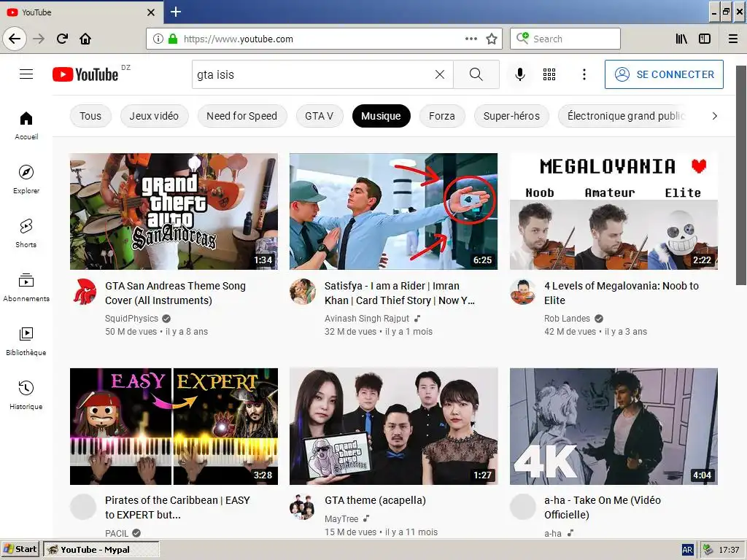The image size is (747, 560).
Task: Click the 17:37 taskbar clock
Action: 729,550
